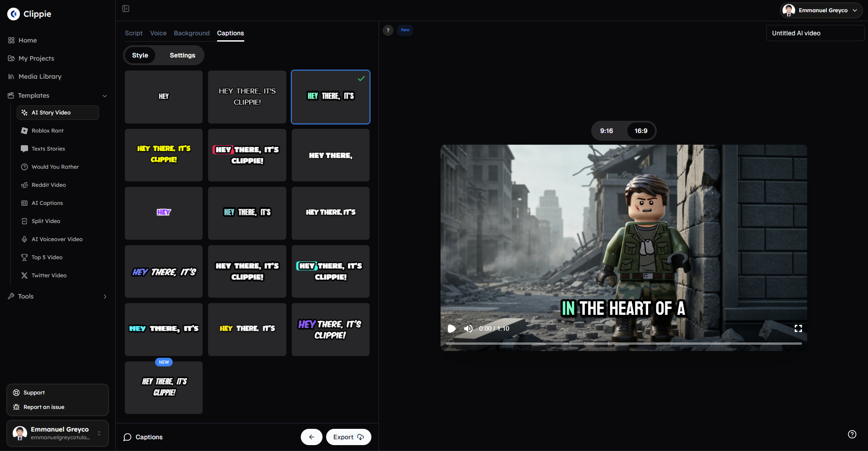Screen dimensions: 868x451
Task: Switch aspect ratio to 16:9
Action: coord(641,131)
